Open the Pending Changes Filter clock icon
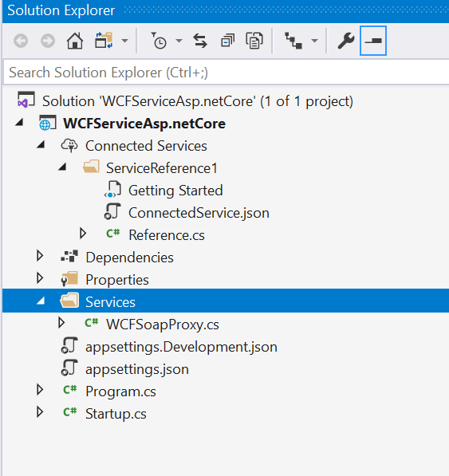 coord(159,41)
